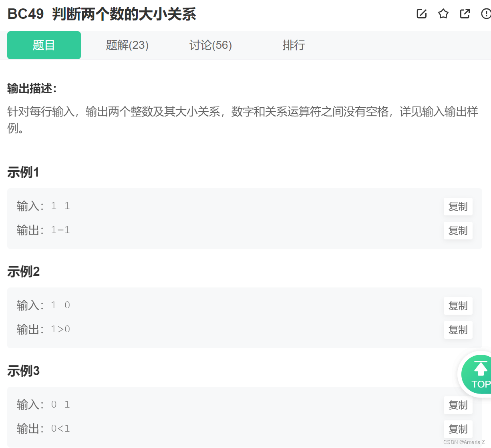
Task: Open the 讨论(56) tab
Action: point(211,45)
